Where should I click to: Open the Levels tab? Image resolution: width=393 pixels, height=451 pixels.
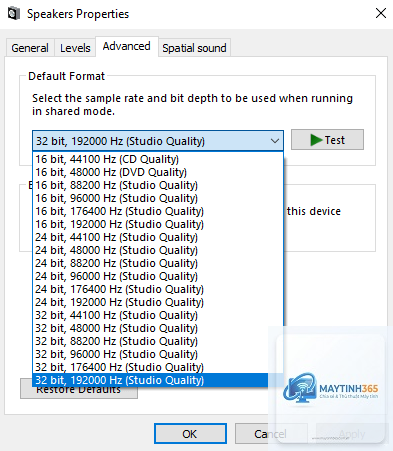click(75, 48)
